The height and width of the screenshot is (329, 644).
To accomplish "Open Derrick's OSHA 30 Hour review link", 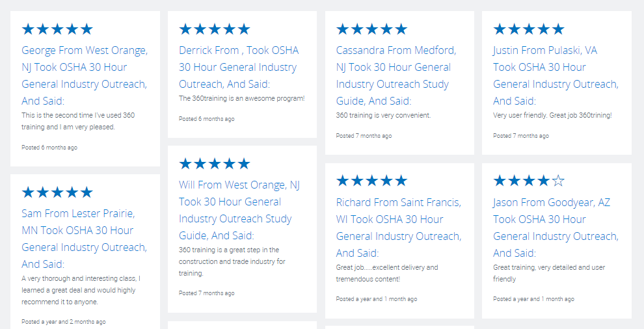I will click(238, 67).
